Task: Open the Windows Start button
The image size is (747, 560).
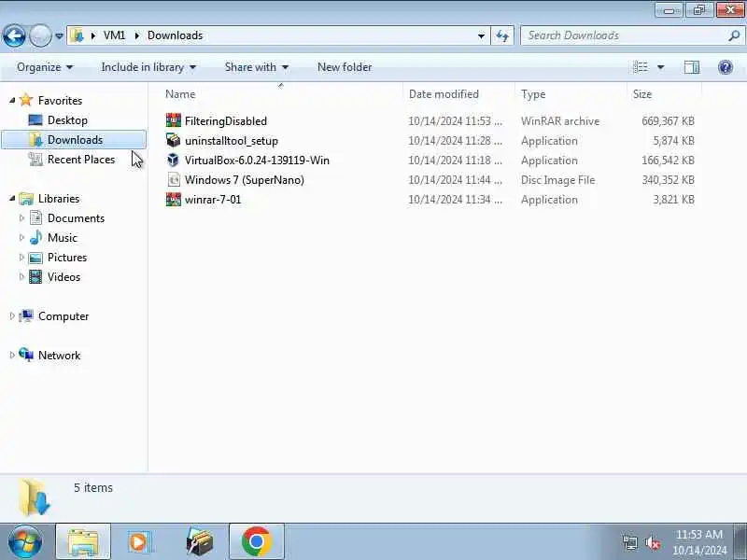Action: (25, 542)
